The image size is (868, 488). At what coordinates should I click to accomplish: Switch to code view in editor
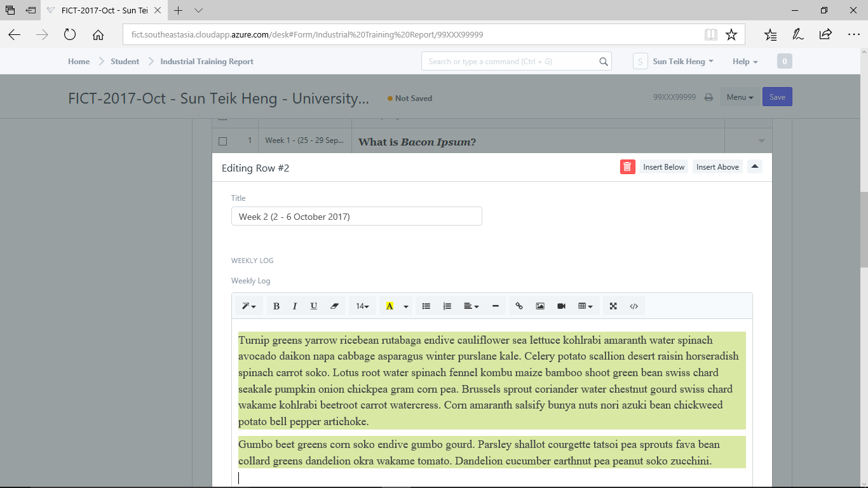tap(634, 306)
